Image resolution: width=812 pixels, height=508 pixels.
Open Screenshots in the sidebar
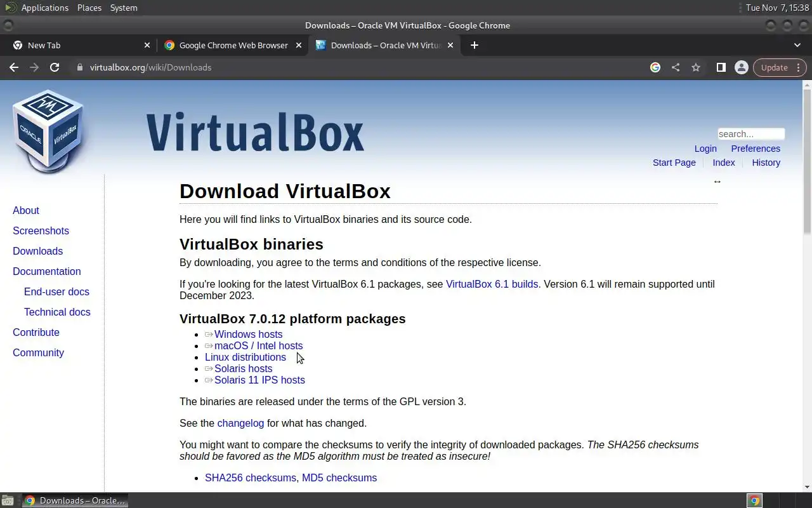coord(41,231)
